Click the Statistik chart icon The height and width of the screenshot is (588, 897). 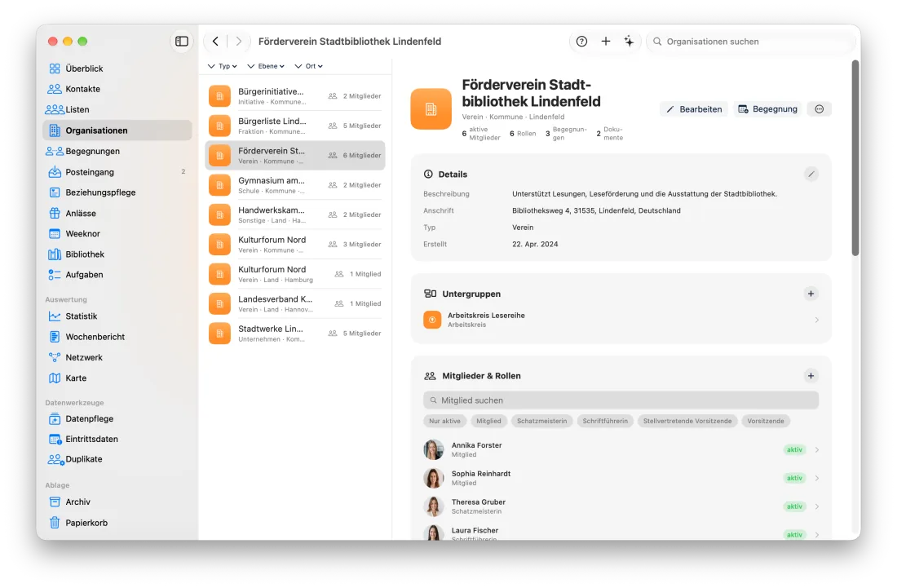coord(55,316)
